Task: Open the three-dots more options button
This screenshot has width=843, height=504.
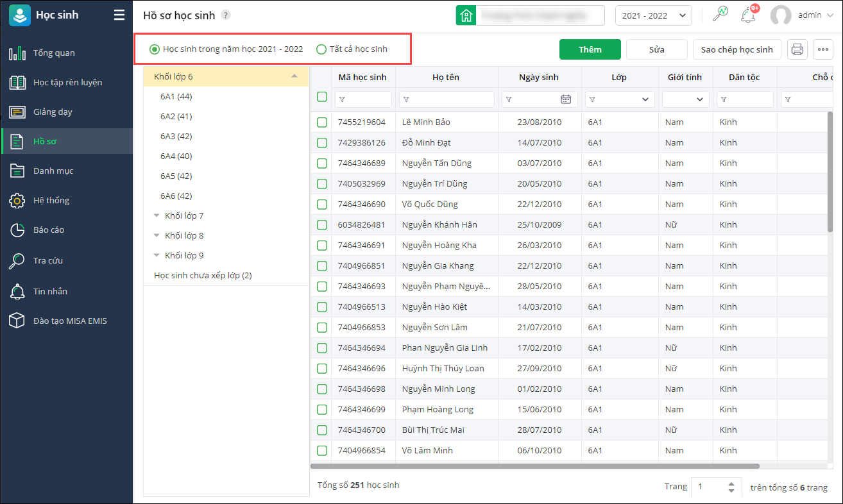Action: click(823, 49)
